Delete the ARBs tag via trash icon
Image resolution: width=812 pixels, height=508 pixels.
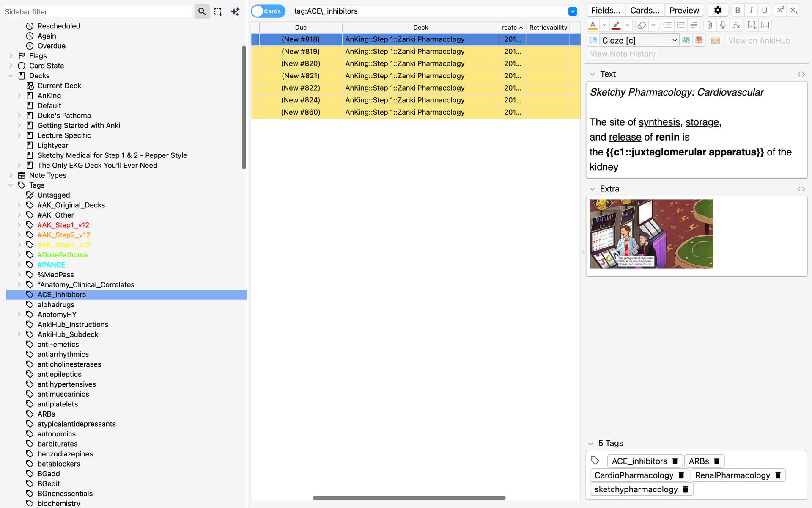pos(717,461)
